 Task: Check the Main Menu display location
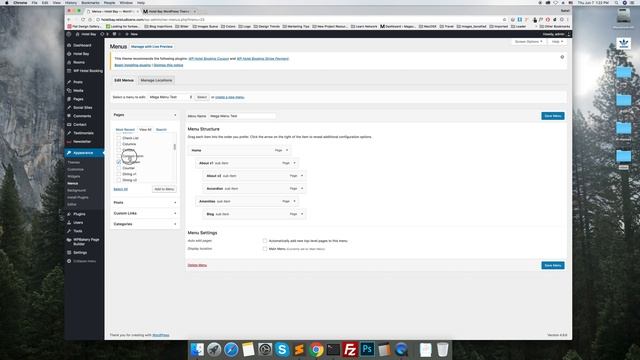(x=265, y=249)
